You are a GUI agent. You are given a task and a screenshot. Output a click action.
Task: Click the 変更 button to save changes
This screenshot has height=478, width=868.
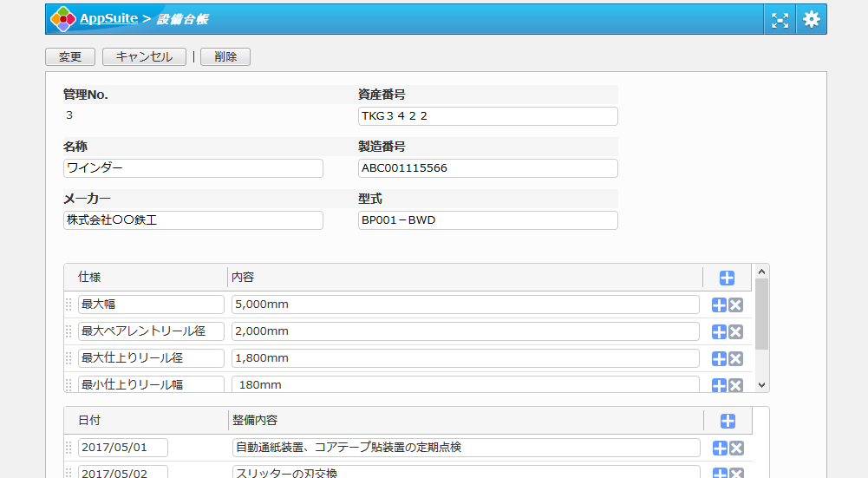[x=70, y=57]
